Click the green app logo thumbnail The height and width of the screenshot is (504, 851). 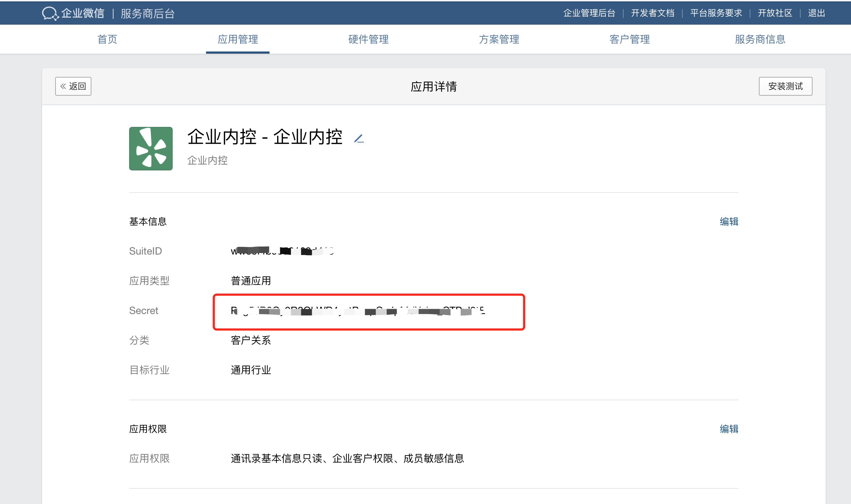point(151,149)
